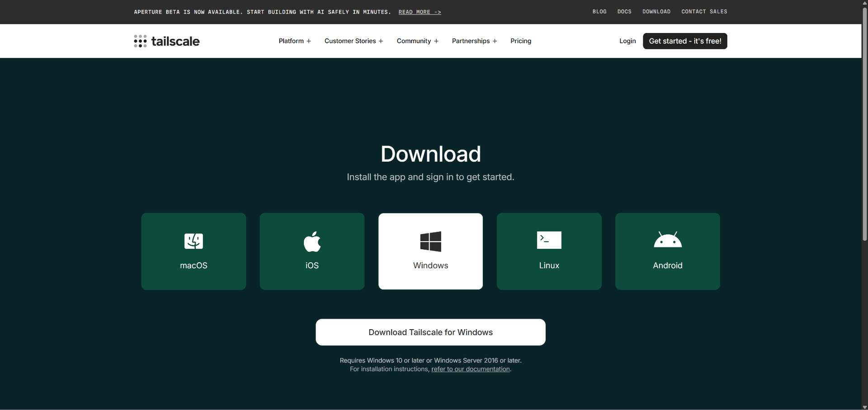Open the Partnerships navigation menu
The image size is (868, 410).
click(475, 41)
